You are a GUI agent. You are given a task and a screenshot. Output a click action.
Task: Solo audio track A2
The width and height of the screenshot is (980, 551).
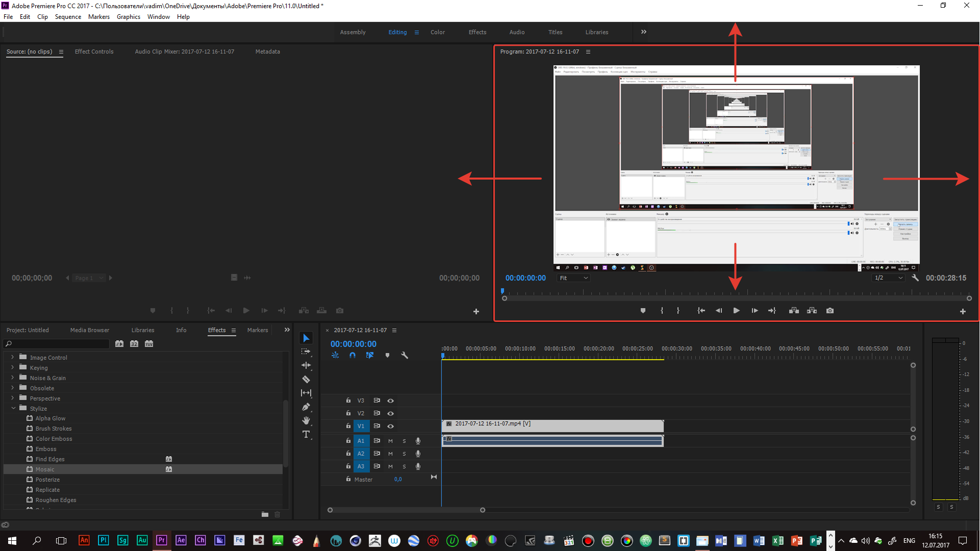(x=404, y=453)
